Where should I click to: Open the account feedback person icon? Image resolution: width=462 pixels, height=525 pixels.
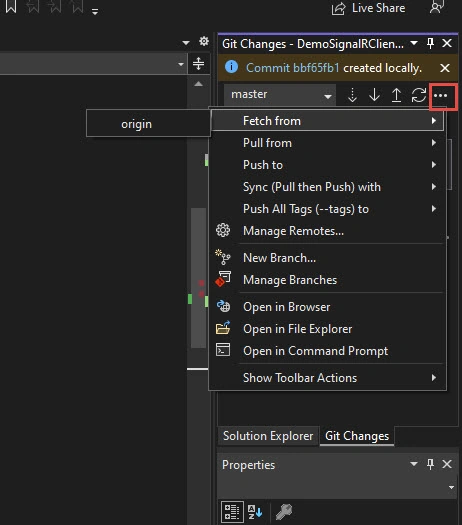(x=437, y=7)
